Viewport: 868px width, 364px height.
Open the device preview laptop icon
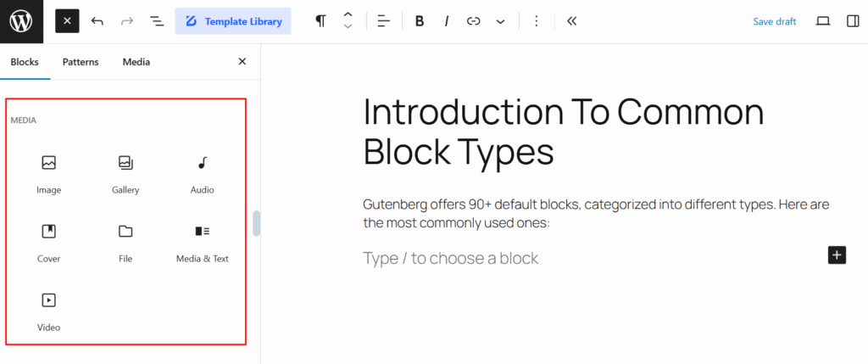point(823,21)
